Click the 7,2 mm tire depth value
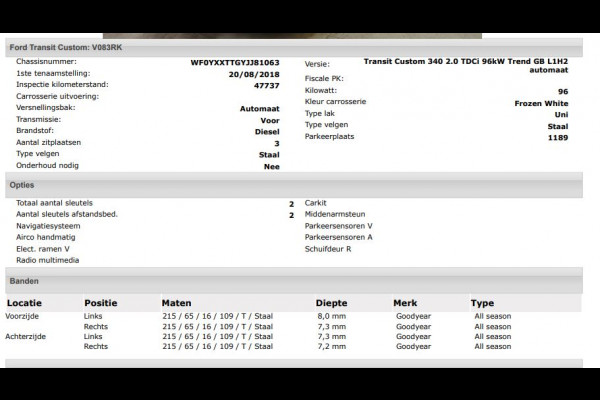 tap(331, 347)
